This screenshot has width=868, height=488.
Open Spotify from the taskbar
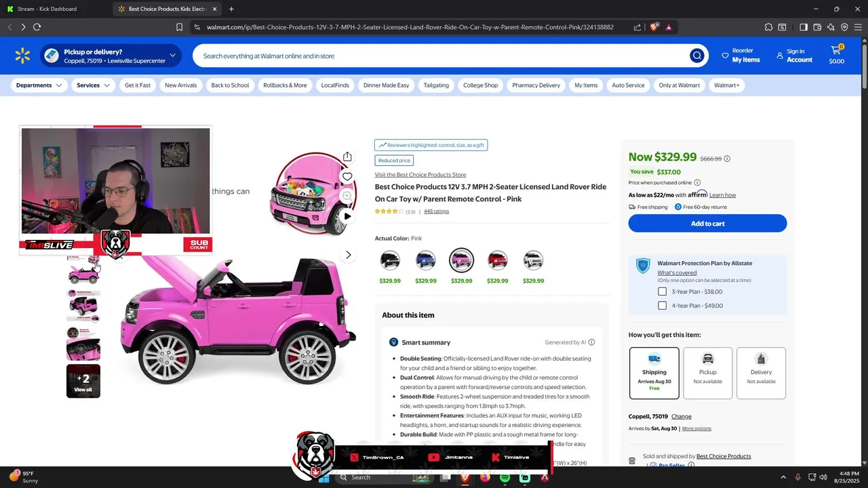[x=505, y=477]
